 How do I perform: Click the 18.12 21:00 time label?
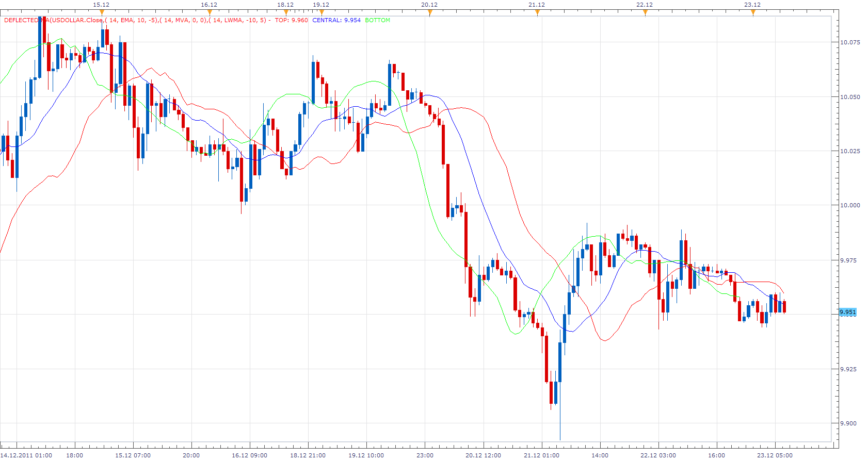pyautogui.click(x=308, y=455)
